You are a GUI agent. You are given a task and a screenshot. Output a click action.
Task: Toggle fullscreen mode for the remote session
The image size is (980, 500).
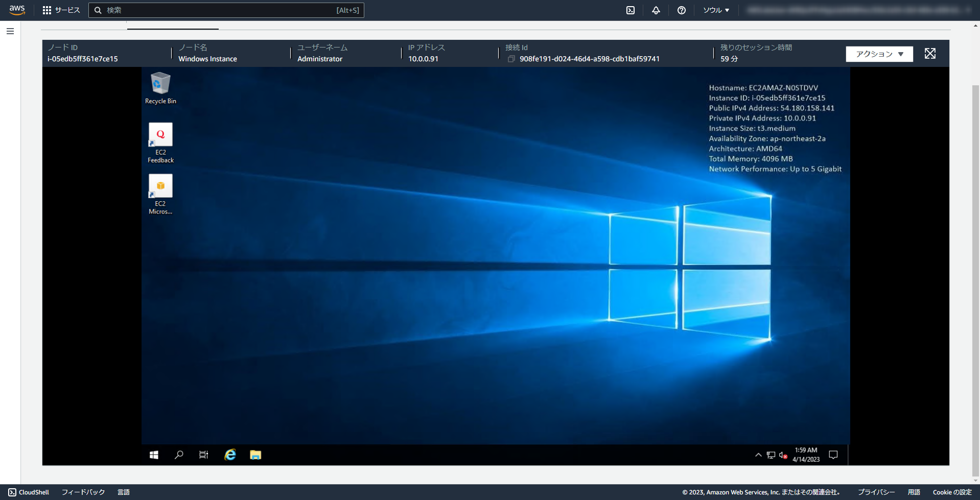pos(930,54)
